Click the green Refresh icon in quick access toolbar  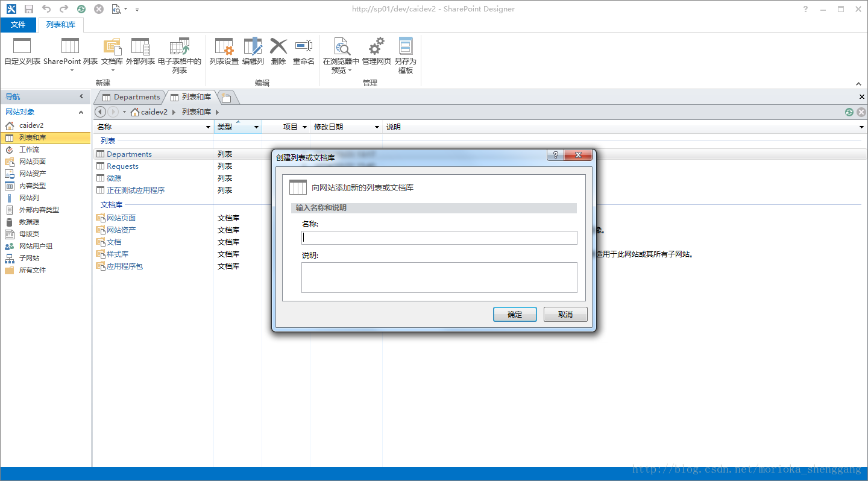click(x=81, y=9)
